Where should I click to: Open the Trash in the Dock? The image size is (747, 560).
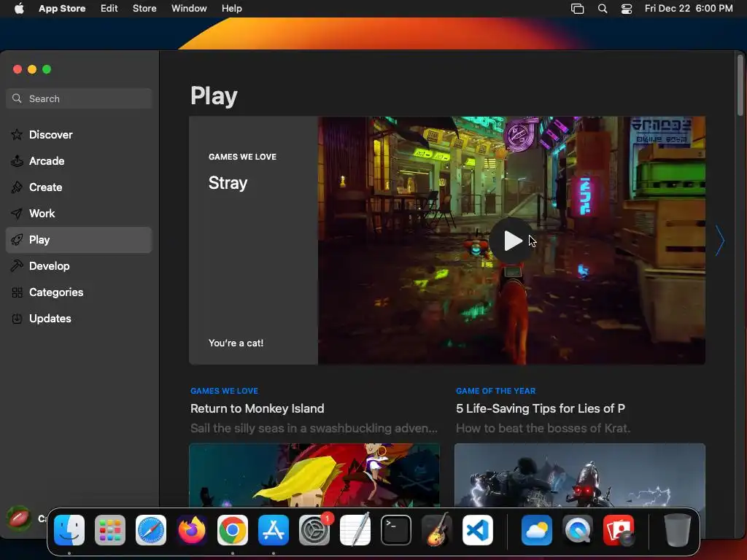tap(678, 530)
